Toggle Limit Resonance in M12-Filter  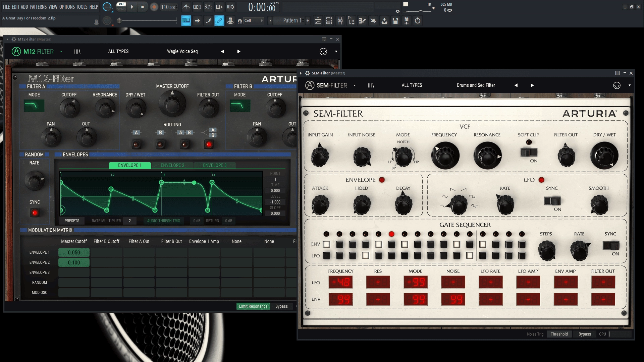point(253,306)
